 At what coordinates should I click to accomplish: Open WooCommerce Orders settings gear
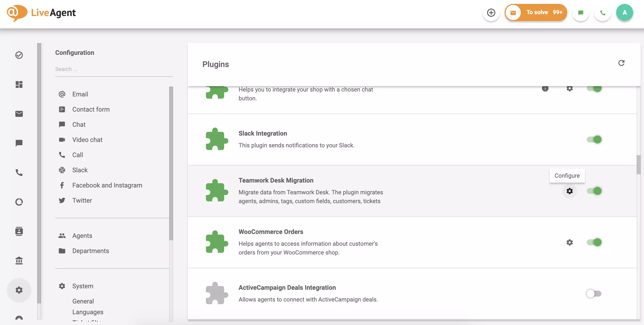coord(570,242)
